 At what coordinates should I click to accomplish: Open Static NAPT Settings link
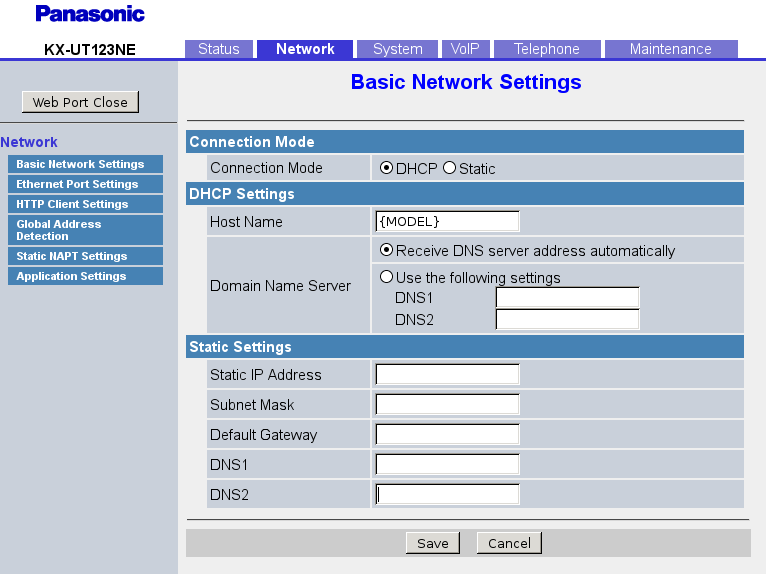pyautogui.click(x=85, y=256)
